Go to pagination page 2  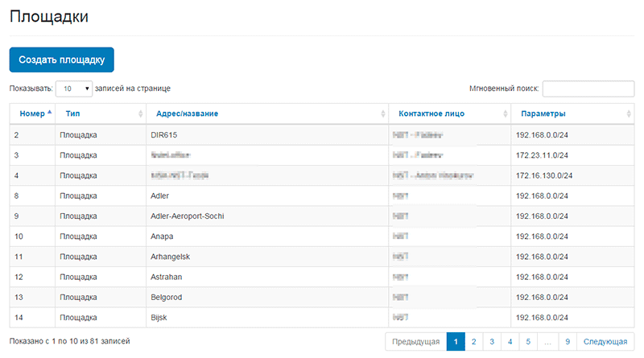point(474,342)
